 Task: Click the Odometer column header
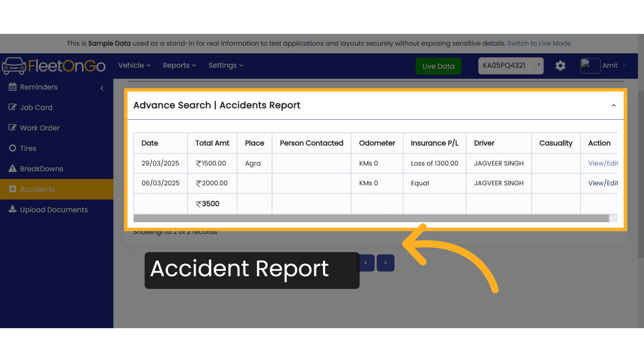click(377, 143)
